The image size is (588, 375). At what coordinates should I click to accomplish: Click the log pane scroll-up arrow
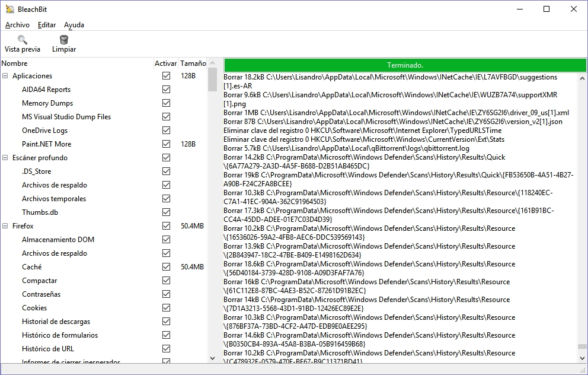[582, 78]
